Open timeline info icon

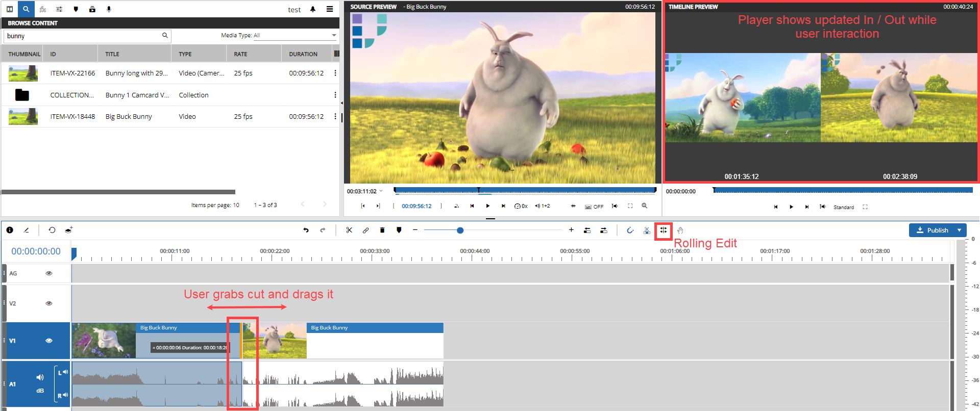[x=10, y=230]
